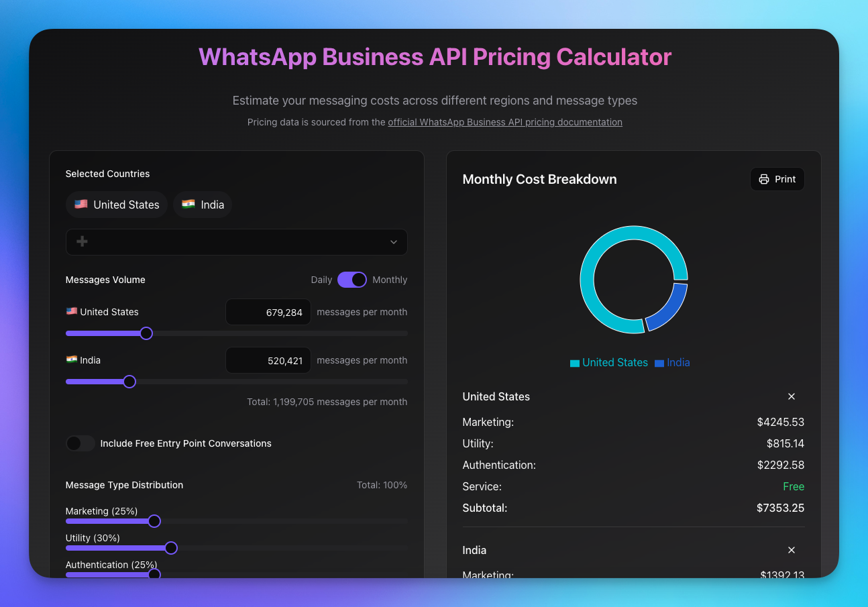Remove India from the cost breakdown

coord(792,550)
